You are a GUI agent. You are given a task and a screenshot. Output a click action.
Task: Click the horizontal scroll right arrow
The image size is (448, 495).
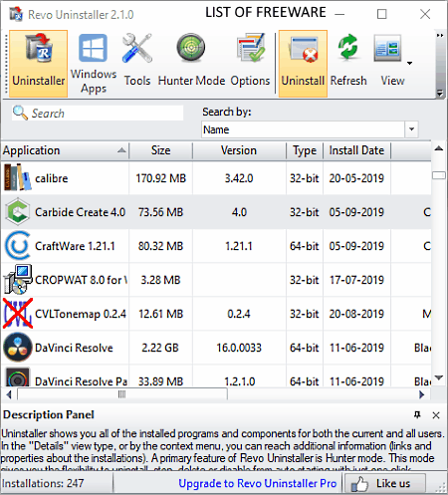(x=422, y=394)
